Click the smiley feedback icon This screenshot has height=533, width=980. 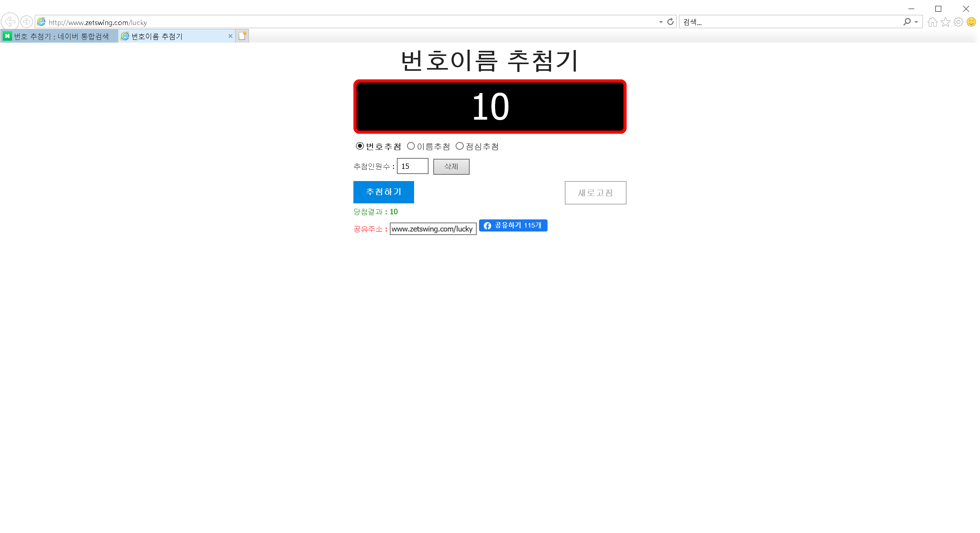[971, 22]
